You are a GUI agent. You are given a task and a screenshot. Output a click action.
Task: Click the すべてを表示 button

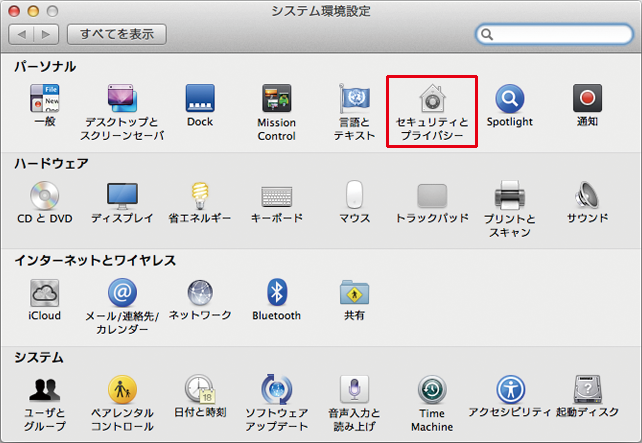[x=117, y=34]
